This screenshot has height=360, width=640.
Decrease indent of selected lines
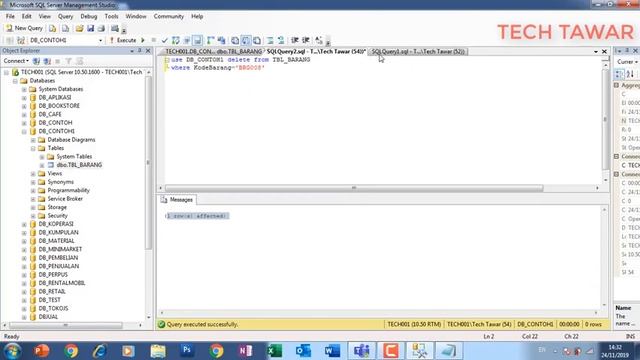tap(294, 40)
